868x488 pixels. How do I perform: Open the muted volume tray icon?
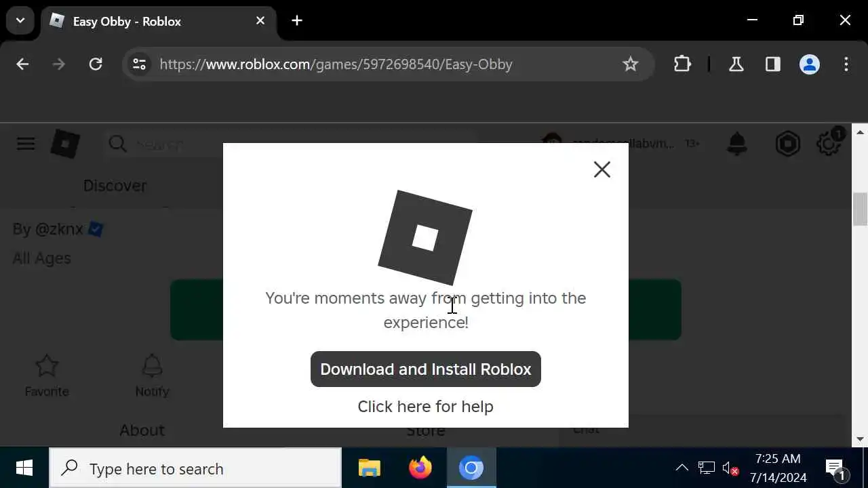(730, 468)
